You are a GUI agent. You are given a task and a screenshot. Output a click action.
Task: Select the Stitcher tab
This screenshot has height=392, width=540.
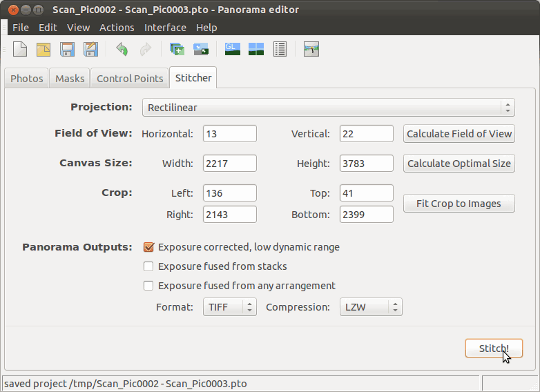[193, 78]
